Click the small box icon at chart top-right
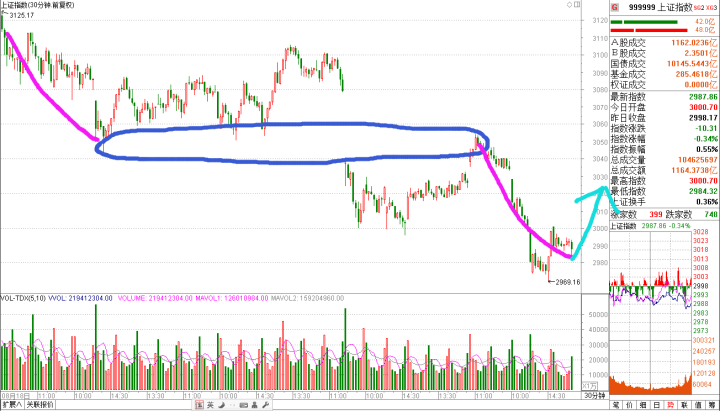Viewport: 720px width, 411px height. tap(577, 5)
